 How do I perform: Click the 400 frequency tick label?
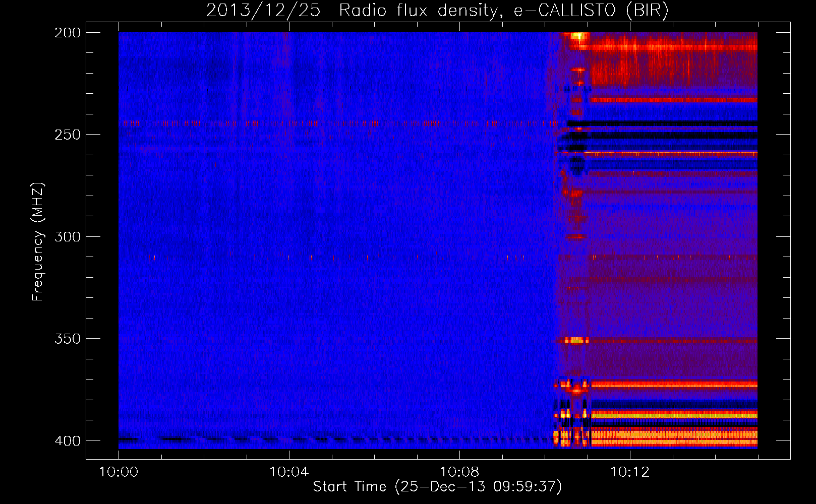click(68, 441)
